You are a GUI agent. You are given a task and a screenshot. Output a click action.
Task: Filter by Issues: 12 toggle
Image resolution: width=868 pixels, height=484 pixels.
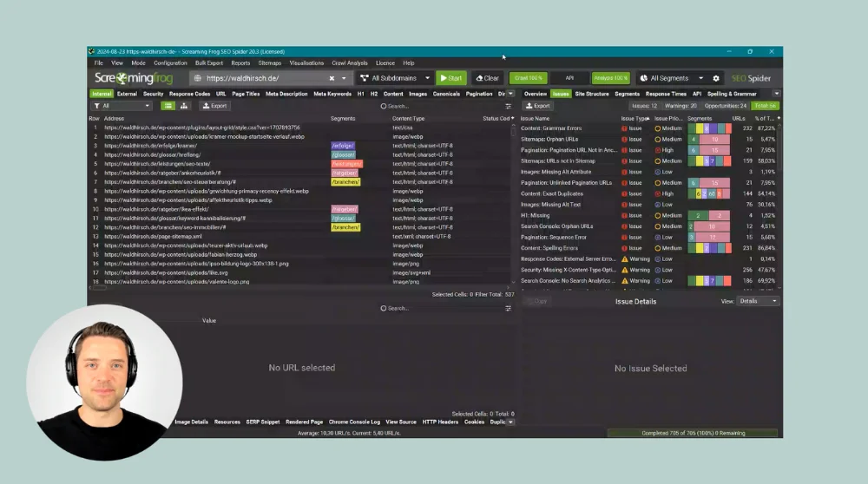644,106
